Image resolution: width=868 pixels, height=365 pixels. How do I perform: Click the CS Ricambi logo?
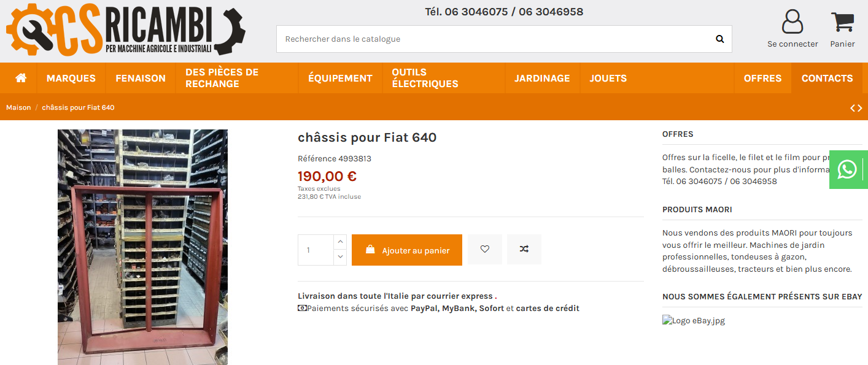pos(126,29)
